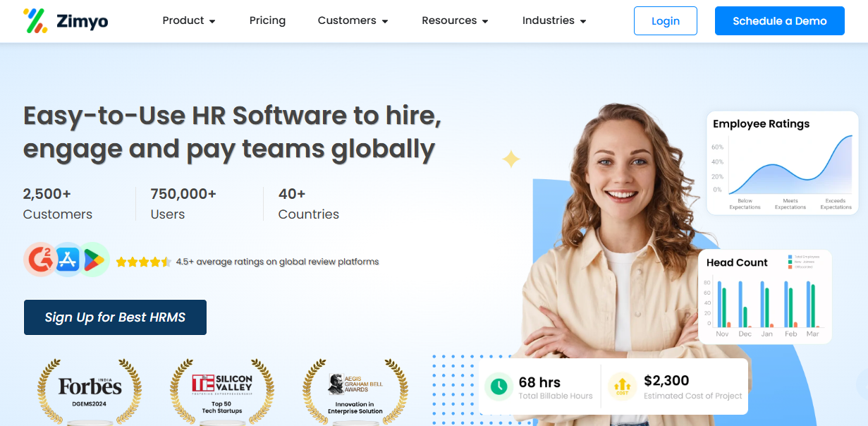
Task: Click the Aegis Graham Bell Awards badge
Action: 355,389
